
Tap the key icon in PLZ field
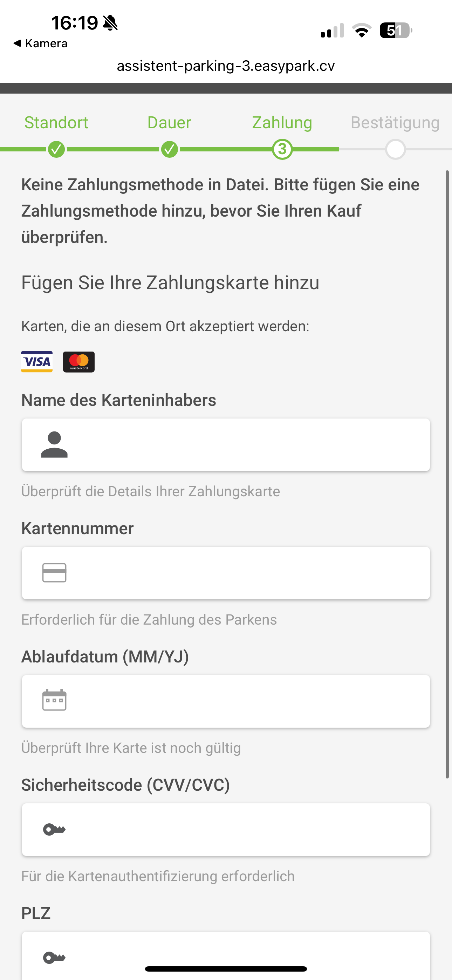click(54, 957)
